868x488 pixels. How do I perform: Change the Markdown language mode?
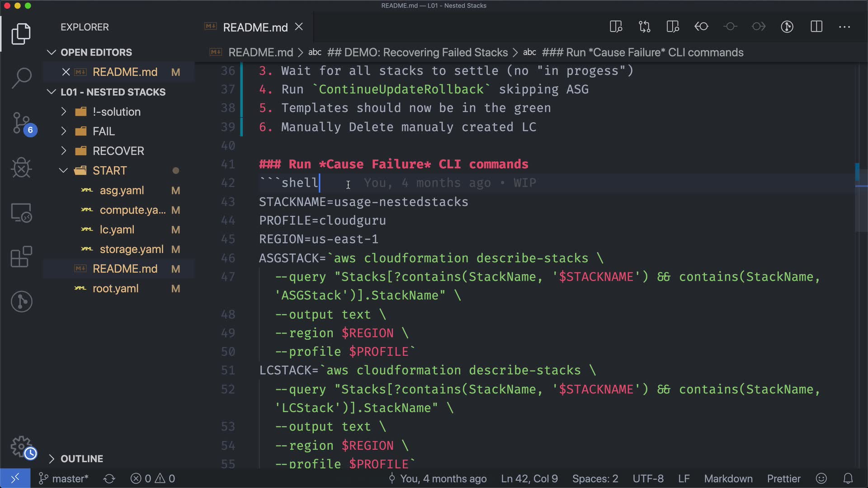click(x=728, y=479)
